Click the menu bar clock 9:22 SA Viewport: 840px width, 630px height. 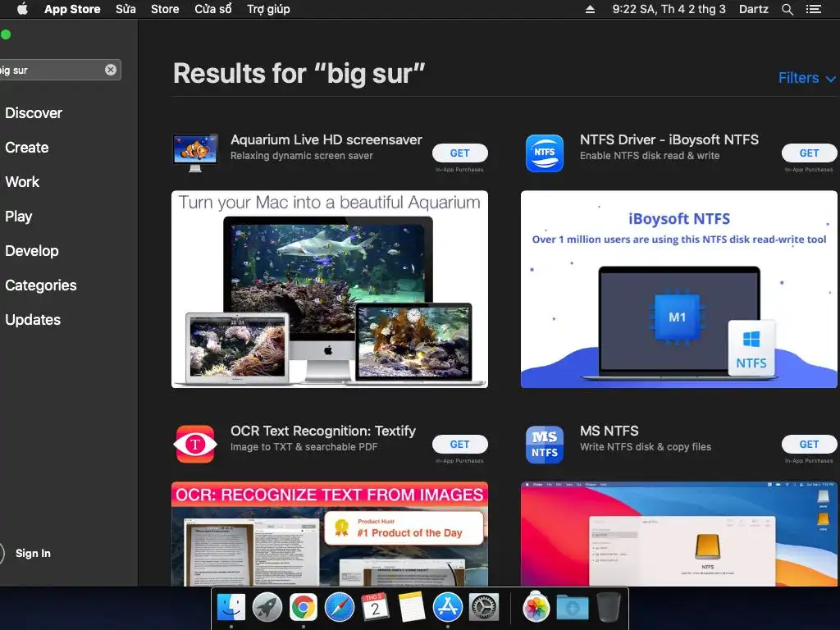point(669,9)
